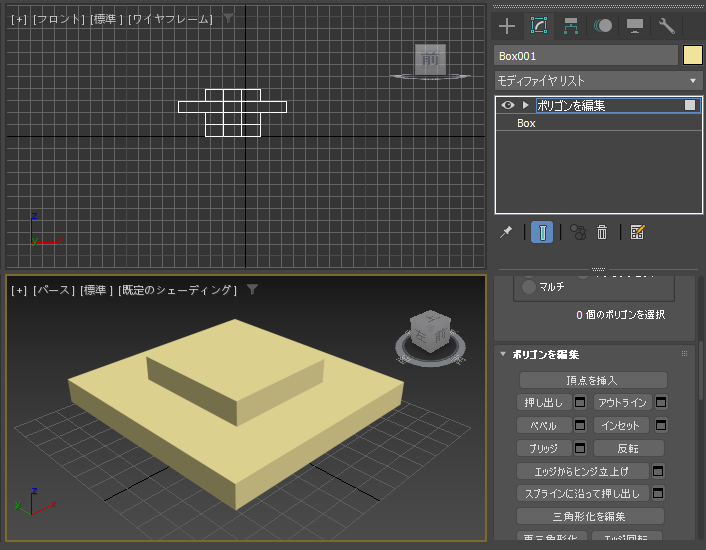
Task: Open Configure Modifier Sets icon
Action: pyautogui.click(x=637, y=232)
